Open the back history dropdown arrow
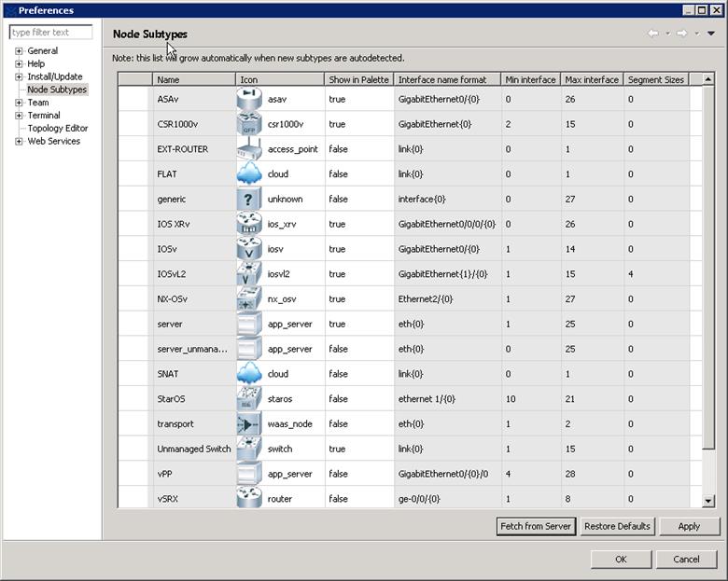Image resolution: width=728 pixels, height=581 pixels. click(667, 33)
